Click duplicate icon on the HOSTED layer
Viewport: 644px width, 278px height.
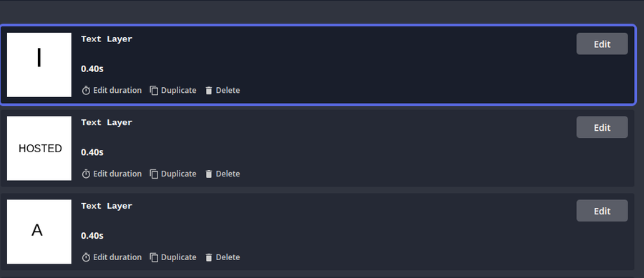click(154, 174)
